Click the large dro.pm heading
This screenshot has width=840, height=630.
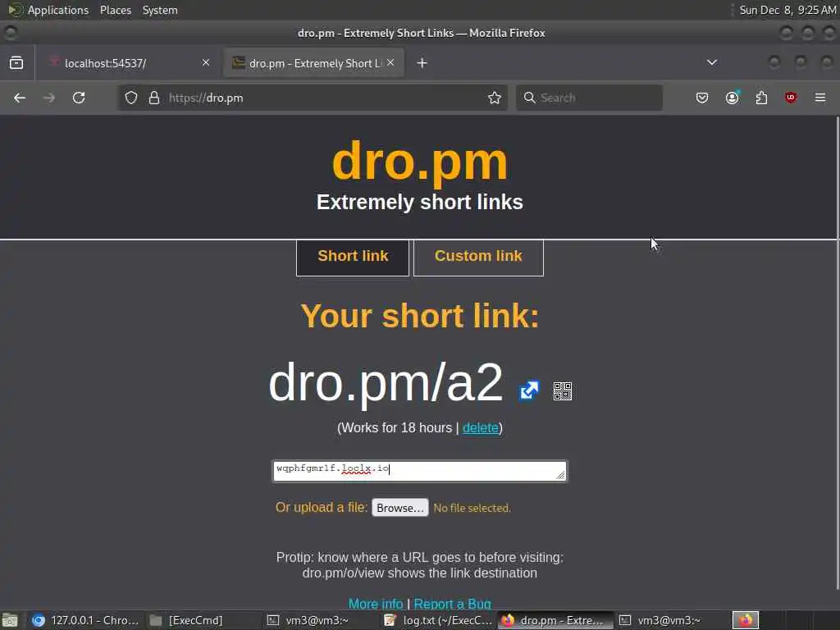(419, 162)
